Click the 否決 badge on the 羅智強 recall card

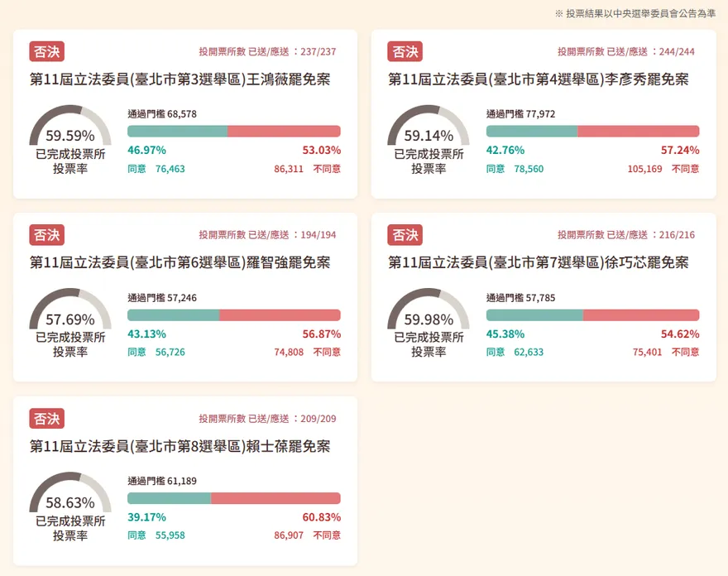pos(46,234)
